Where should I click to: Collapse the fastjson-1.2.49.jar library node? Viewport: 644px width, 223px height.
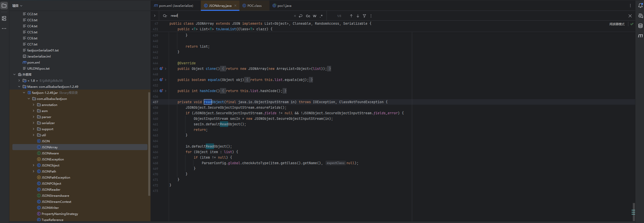tap(24, 93)
